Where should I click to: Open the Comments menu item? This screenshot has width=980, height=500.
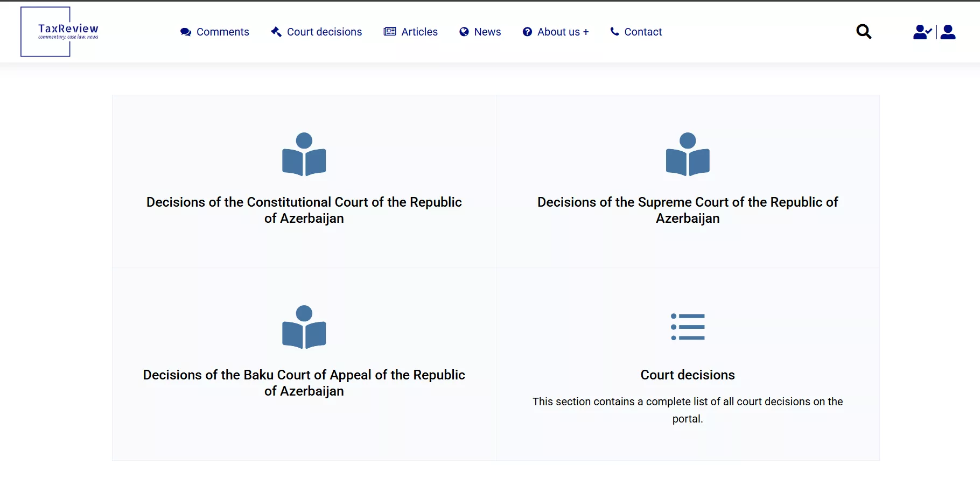(x=222, y=32)
